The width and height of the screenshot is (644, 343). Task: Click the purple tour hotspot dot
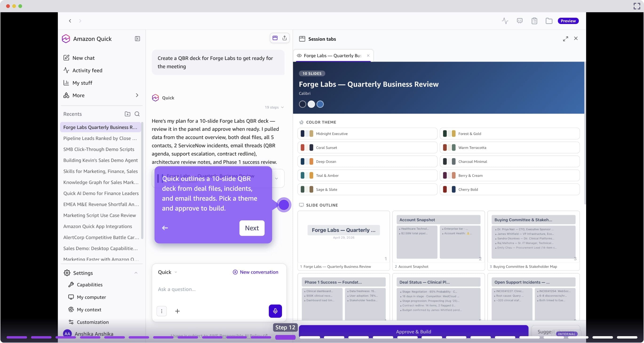tap(283, 205)
